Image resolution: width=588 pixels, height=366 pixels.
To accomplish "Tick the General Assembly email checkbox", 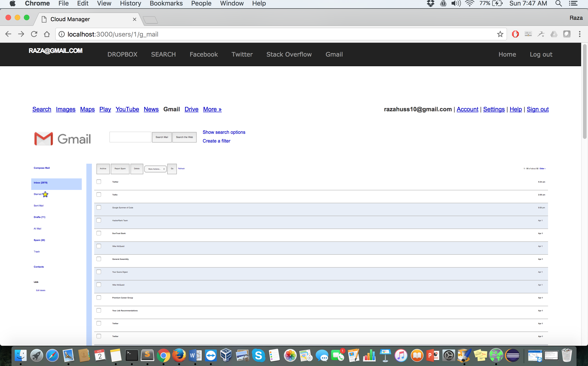I will [x=99, y=259].
